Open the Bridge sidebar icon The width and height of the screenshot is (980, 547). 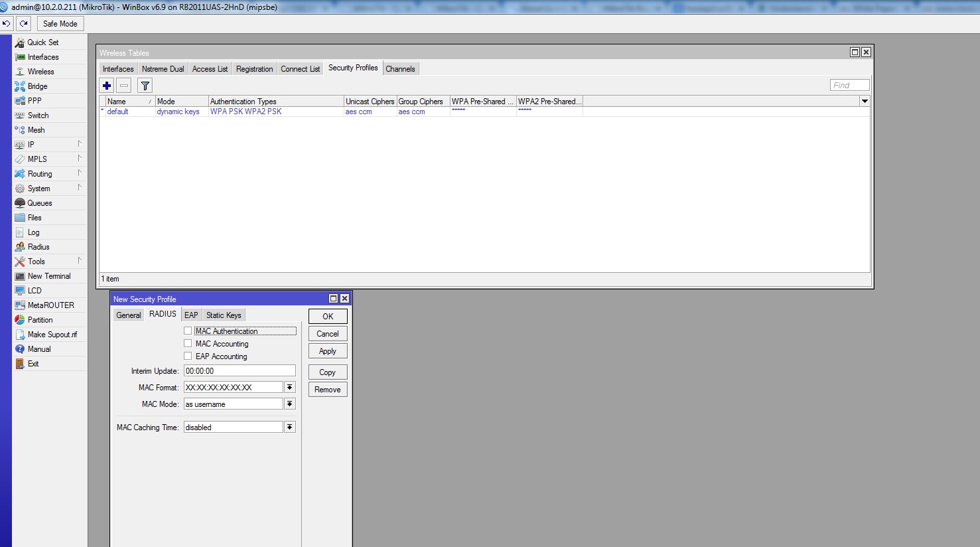20,86
